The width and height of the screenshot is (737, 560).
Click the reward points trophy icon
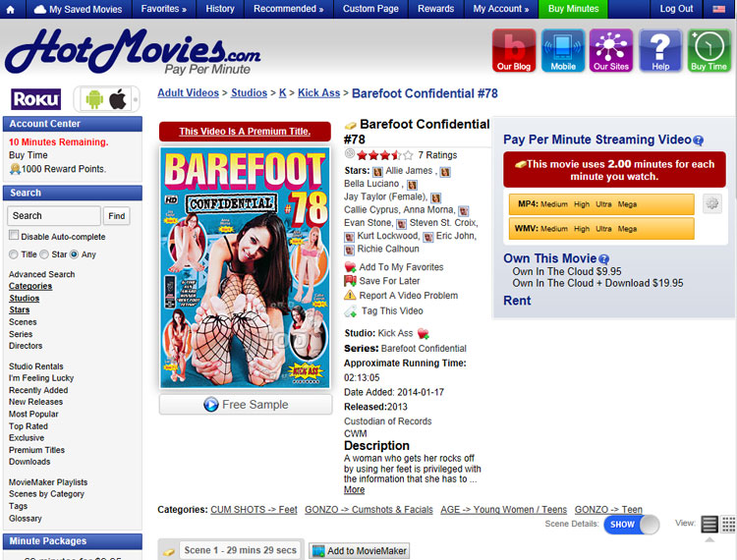(x=15, y=169)
